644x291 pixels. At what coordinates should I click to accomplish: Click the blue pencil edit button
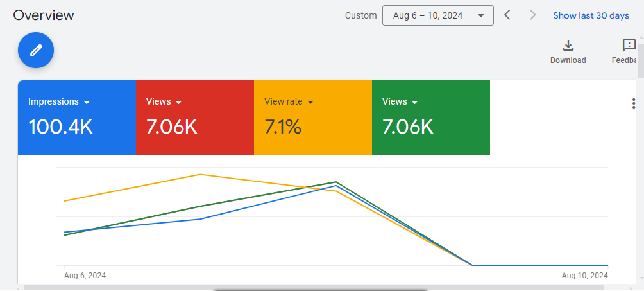36,49
